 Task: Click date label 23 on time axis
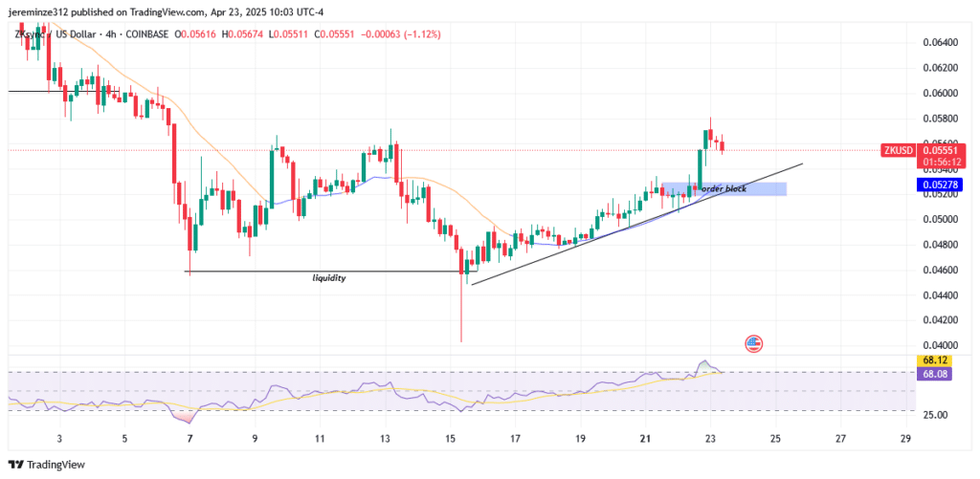[710, 438]
